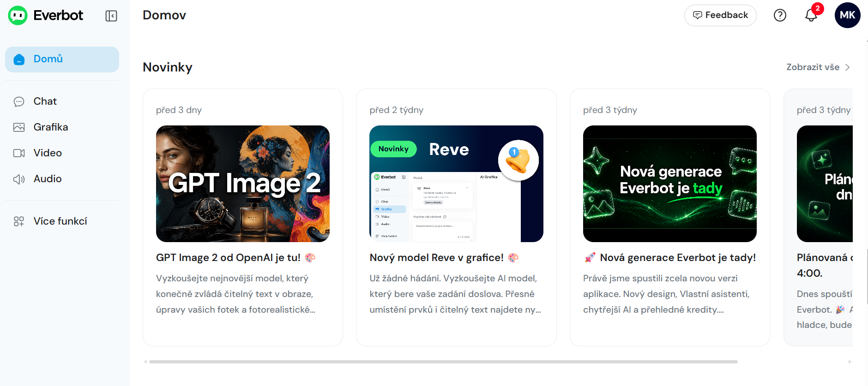
Task: Click the Feedback button
Action: (720, 15)
